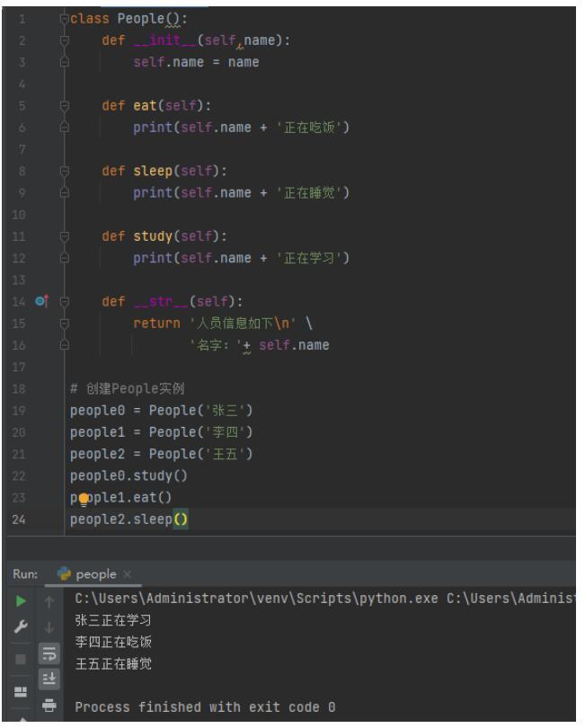Collapse the __init__ method fold marker
The image size is (585, 728).
64,40
